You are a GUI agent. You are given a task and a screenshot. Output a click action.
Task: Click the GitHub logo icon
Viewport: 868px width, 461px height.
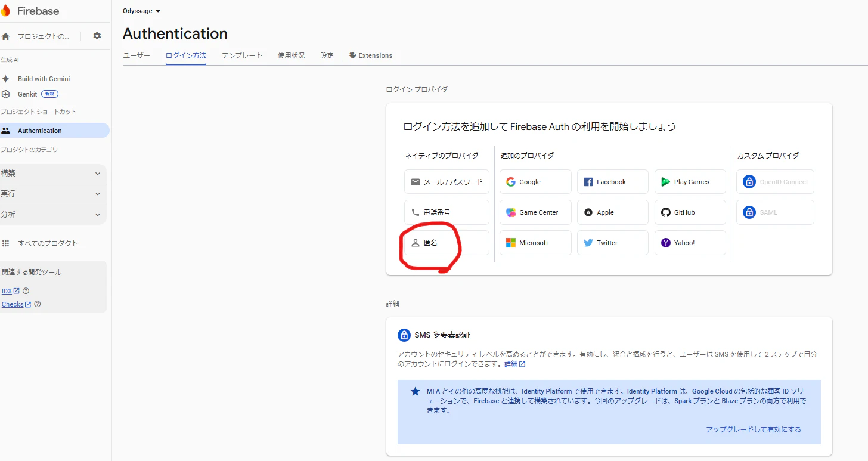point(666,212)
